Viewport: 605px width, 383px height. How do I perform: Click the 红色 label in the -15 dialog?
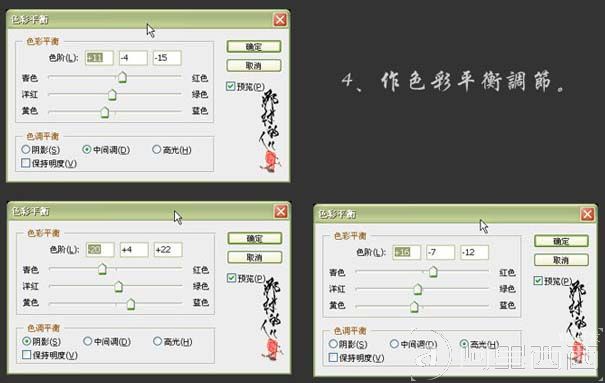pyautogui.click(x=199, y=78)
